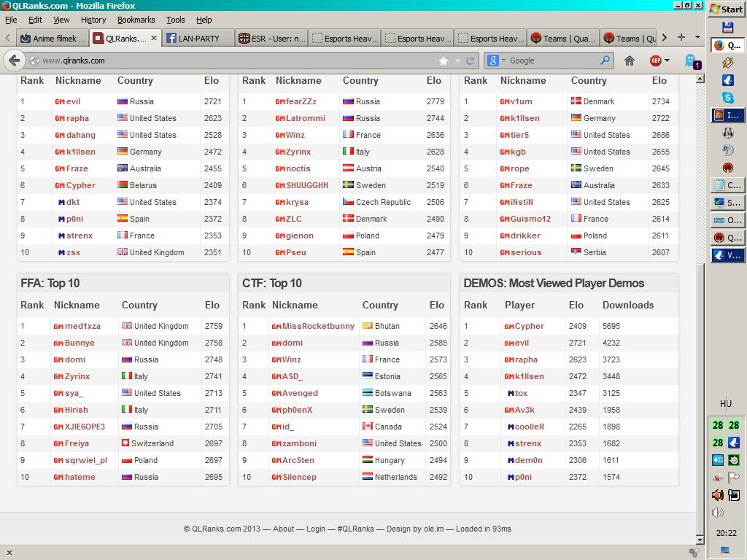
Task: Open the Help menu
Action: click(204, 20)
